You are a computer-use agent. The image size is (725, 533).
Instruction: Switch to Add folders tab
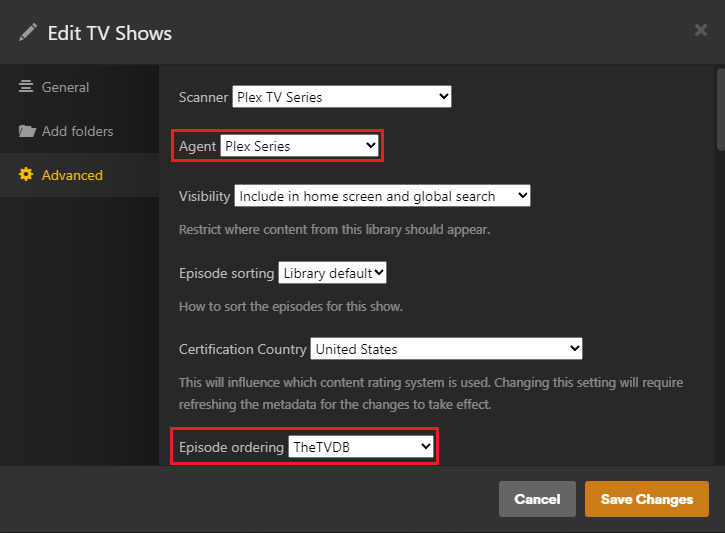pos(80,131)
